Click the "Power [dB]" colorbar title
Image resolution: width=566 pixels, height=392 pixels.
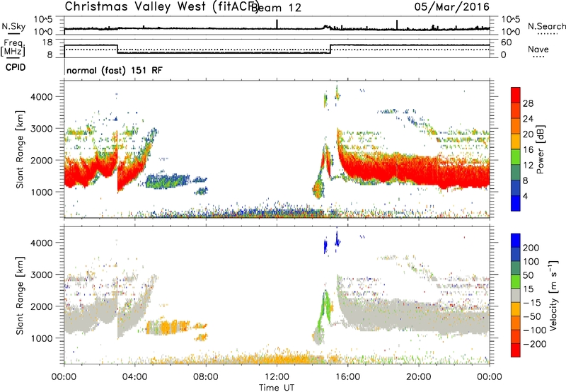(x=540, y=149)
